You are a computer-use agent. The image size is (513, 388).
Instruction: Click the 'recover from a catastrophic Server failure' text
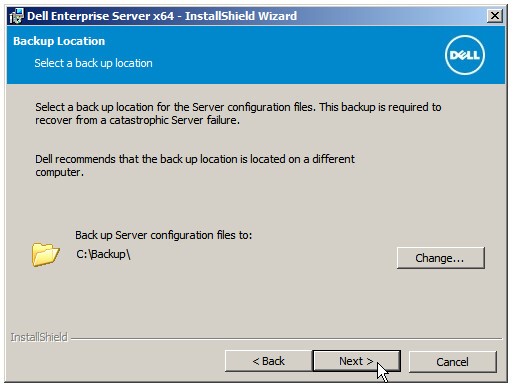point(137,120)
